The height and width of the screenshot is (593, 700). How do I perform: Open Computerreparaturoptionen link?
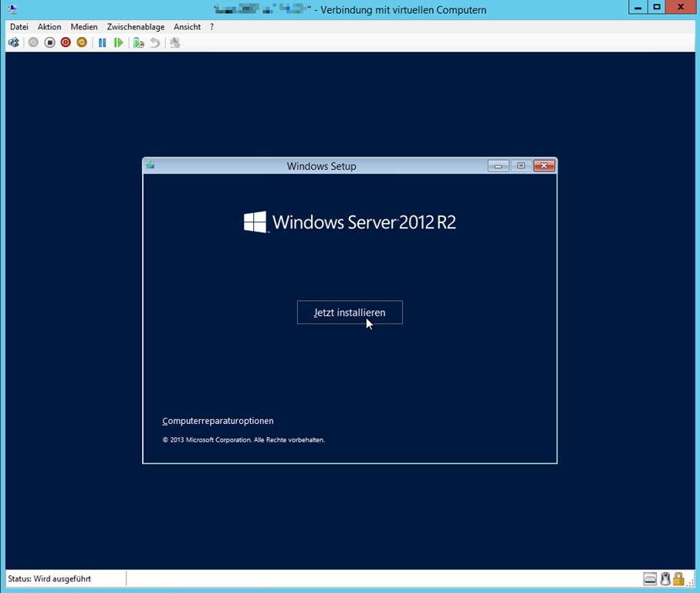[x=218, y=421]
